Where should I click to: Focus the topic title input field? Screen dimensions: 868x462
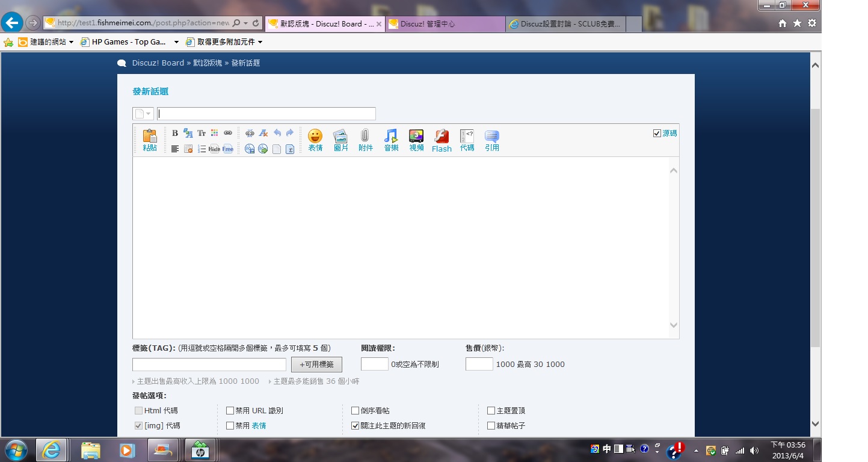pyautogui.click(x=266, y=114)
